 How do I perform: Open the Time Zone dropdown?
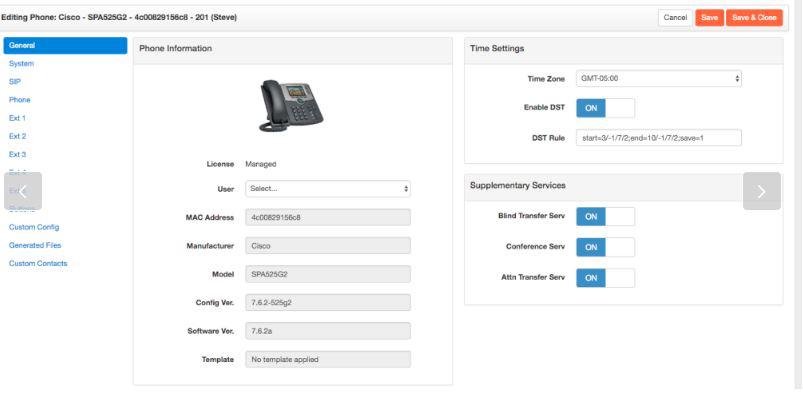[x=659, y=79]
